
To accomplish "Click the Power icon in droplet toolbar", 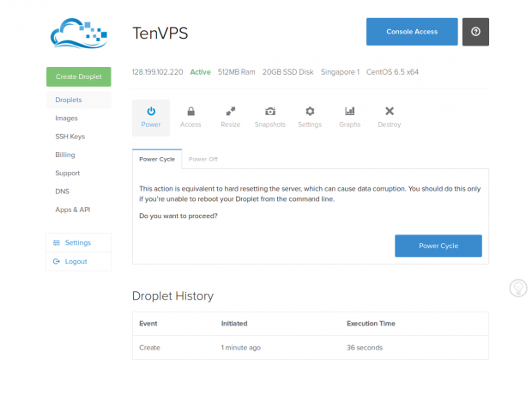I will 151,112.
